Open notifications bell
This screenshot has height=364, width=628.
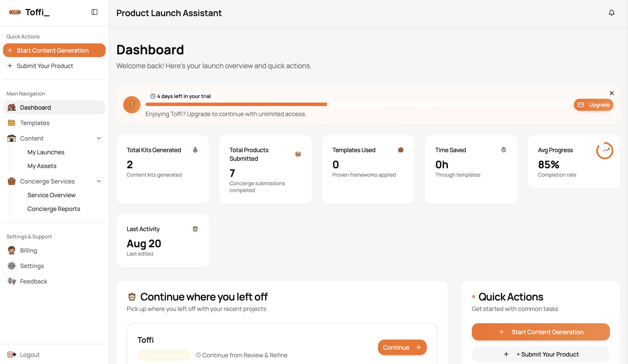coord(611,13)
